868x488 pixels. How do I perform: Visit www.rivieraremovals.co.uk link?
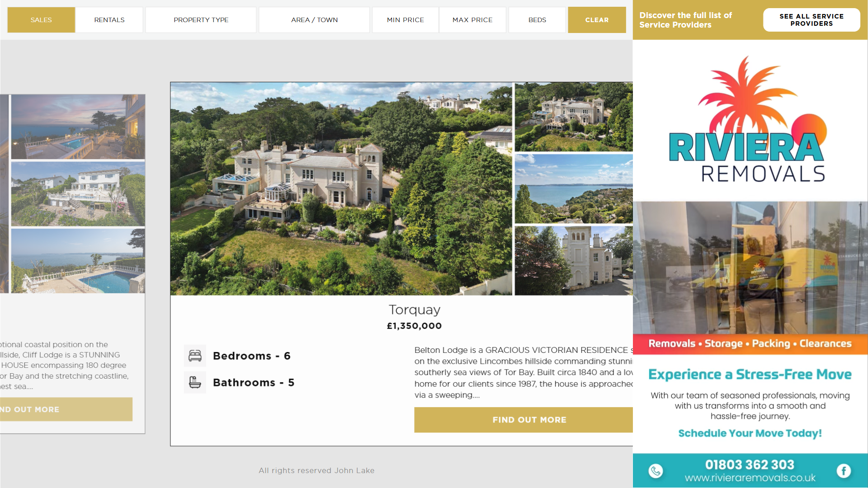(x=750, y=478)
